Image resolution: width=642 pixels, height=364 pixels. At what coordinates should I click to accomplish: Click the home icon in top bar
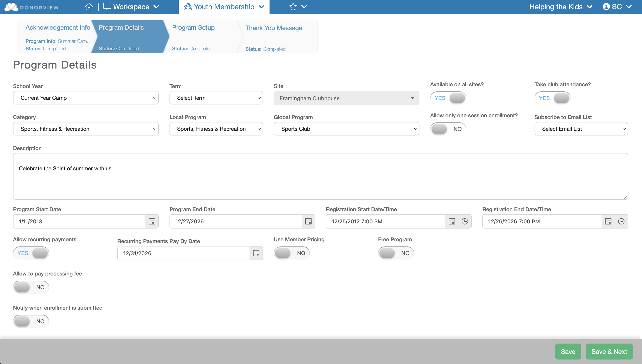click(x=89, y=7)
